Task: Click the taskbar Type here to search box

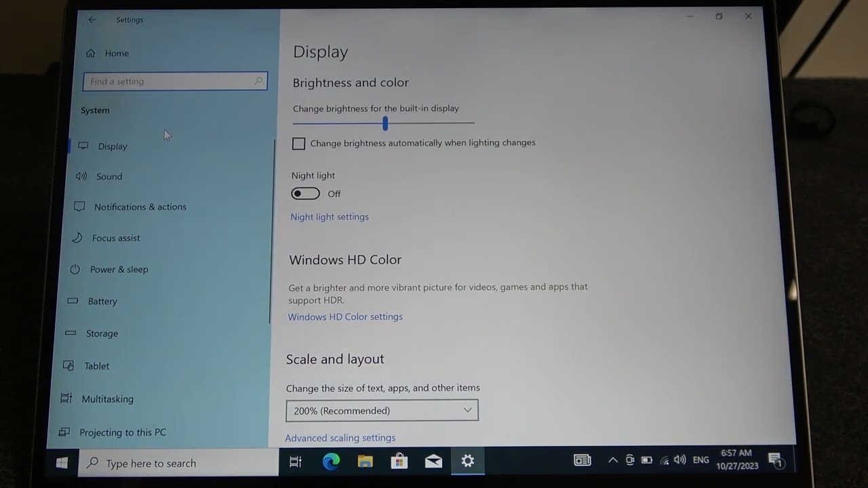Action: (x=179, y=463)
